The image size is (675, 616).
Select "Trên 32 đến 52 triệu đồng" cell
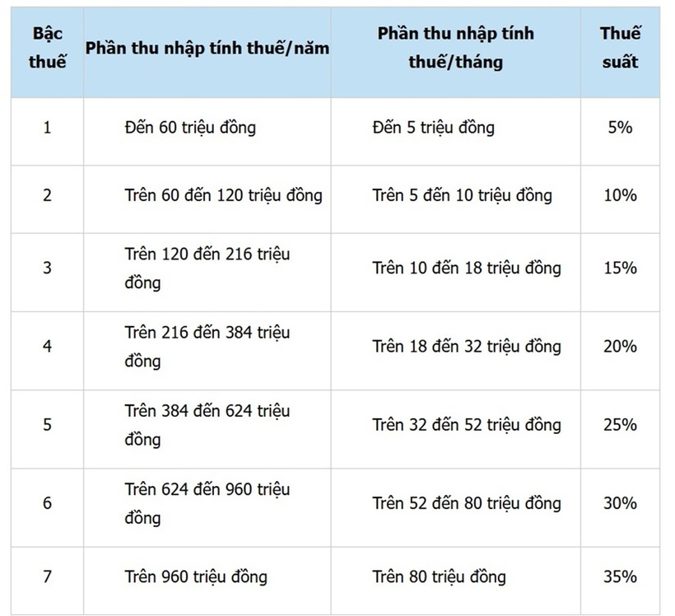tap(466, 425)
